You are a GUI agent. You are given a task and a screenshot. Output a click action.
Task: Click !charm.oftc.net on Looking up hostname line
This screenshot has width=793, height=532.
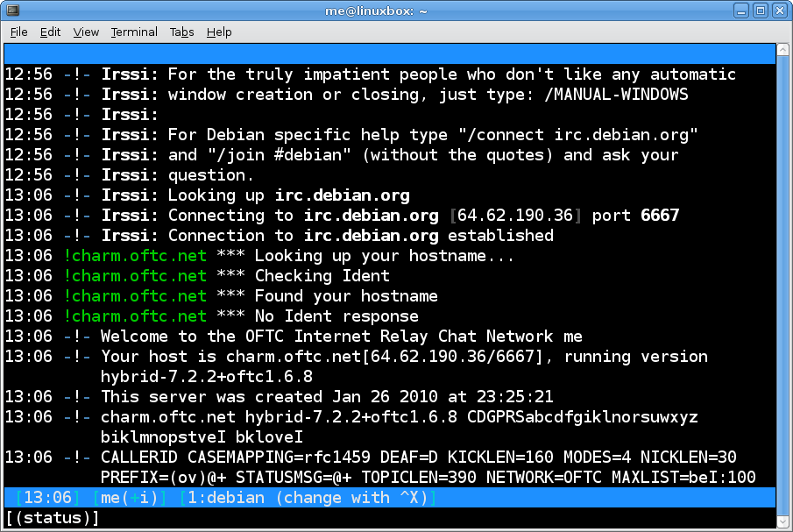[x=135, y=256]
